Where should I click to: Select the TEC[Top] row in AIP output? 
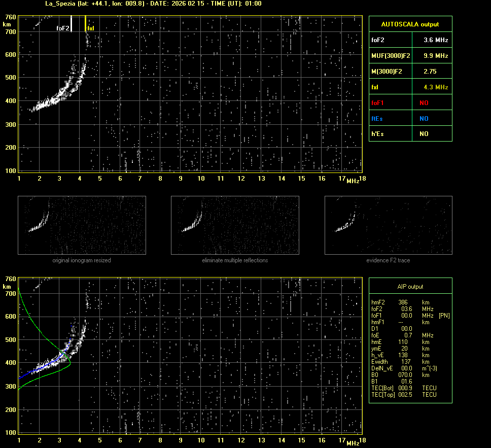[x=403, y=394]
